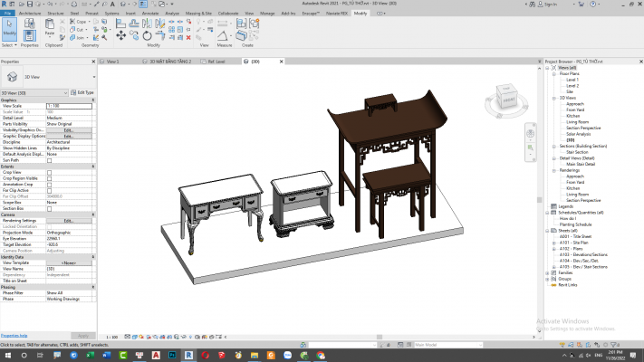Click the Measure tool icon
This screenshot has height=362, width=644.
[221, 24]
